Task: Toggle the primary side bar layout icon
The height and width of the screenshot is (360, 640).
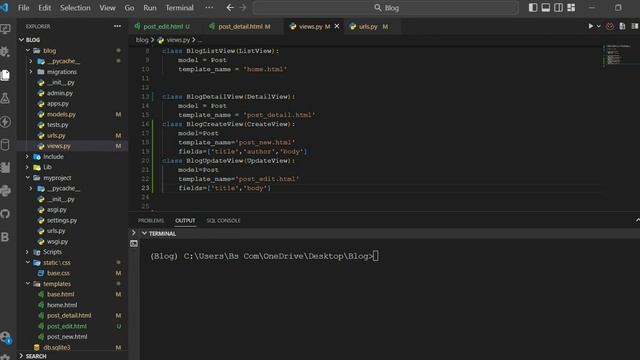Action: tap(533, 8)
